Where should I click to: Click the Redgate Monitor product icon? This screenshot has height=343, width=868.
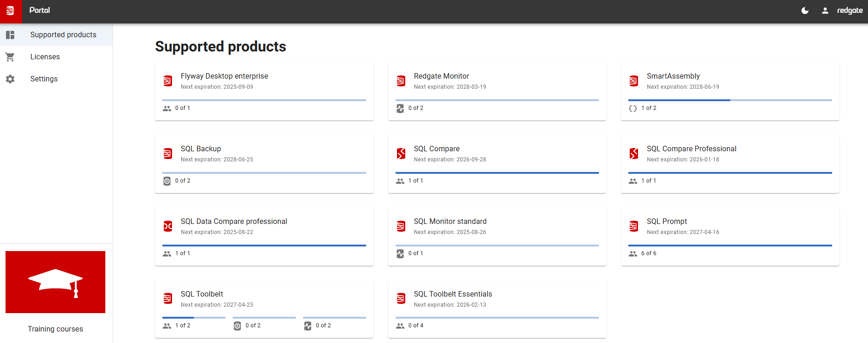pyautogui.click(x=401, y=81)
